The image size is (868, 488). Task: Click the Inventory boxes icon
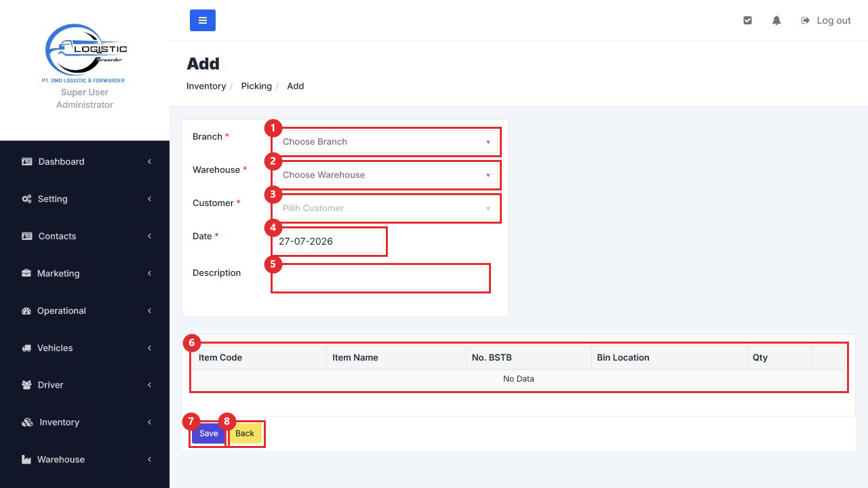pos(27,422)
